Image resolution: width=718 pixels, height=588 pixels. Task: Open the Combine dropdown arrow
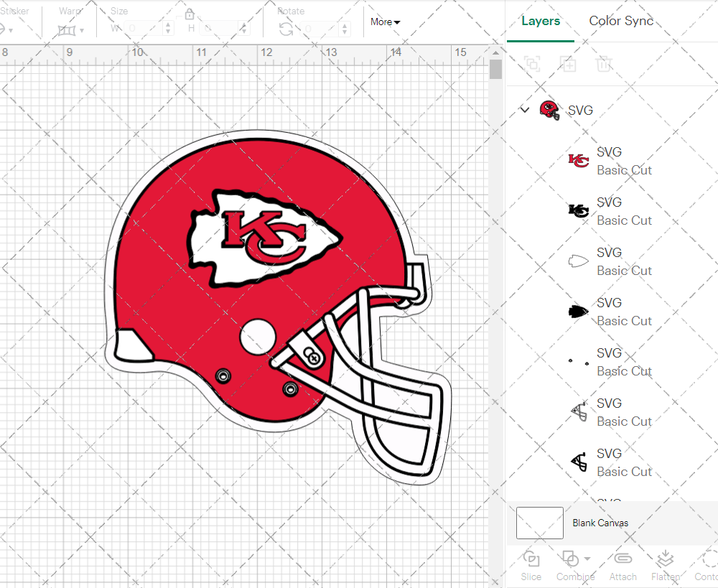(x=587, y=559)
